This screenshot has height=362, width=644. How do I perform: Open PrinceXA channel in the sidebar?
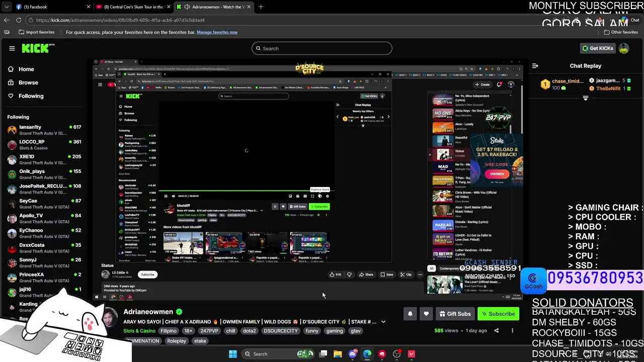(x=44, y=278)
